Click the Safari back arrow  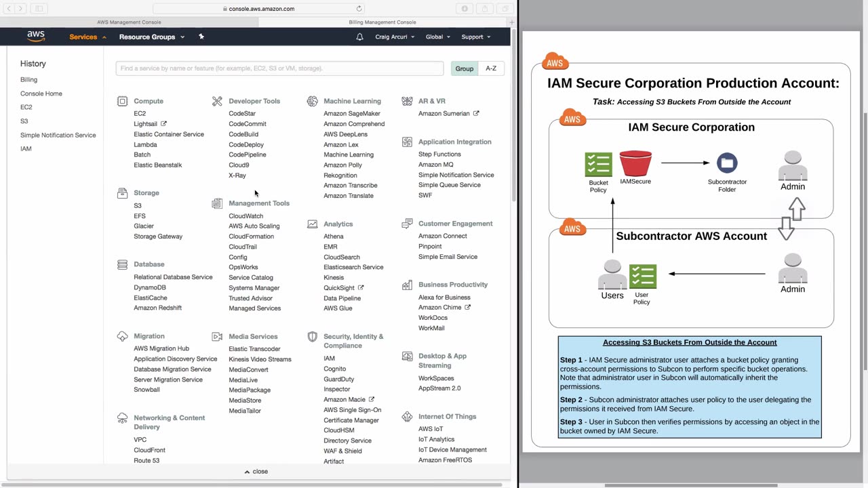click(9, 9)
